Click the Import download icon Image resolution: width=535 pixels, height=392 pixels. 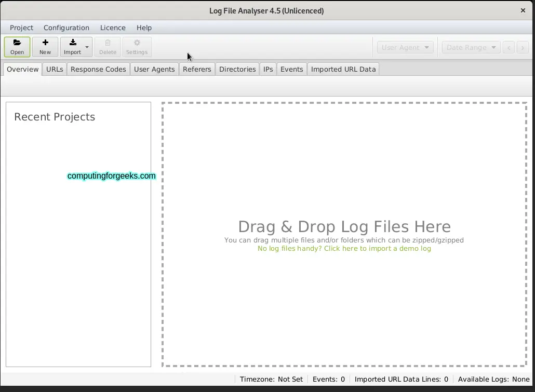pos(73,43)
